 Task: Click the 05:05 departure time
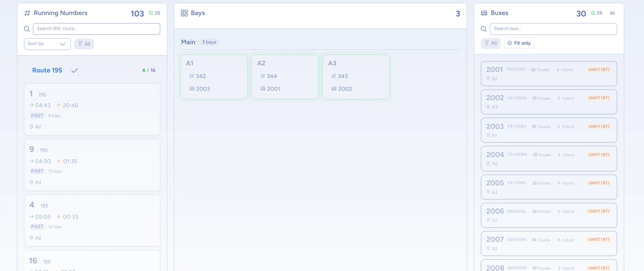(x=43, y=217)
